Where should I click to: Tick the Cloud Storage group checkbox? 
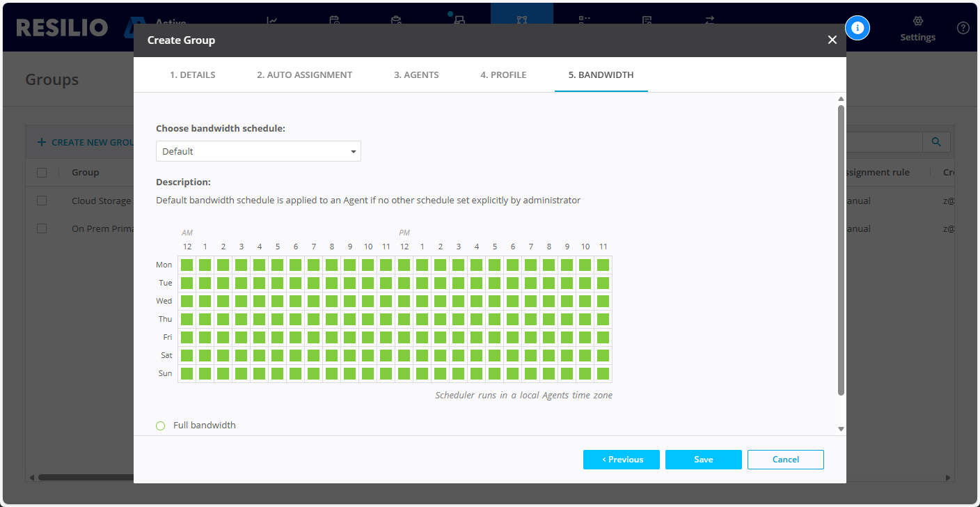click(x=42, y=201)
